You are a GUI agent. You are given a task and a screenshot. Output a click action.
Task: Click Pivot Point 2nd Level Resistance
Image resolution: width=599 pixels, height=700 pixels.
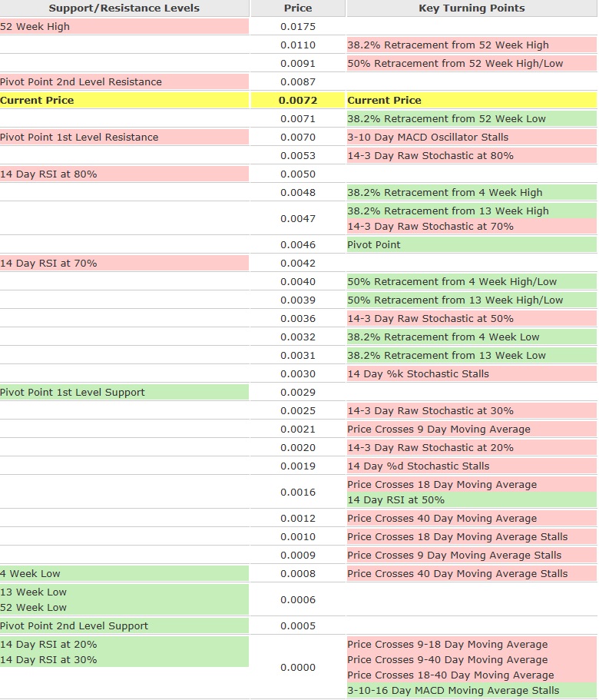[124, 81]
